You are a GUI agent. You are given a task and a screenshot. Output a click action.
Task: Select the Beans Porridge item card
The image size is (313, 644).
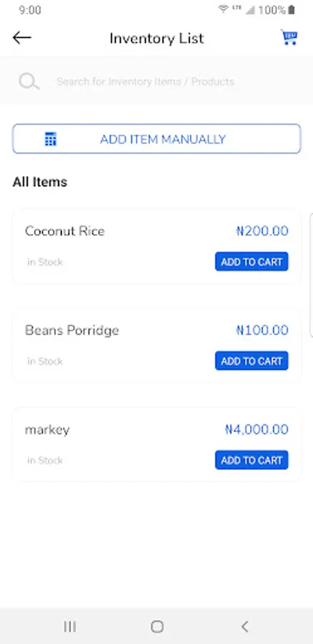[156, 346]
